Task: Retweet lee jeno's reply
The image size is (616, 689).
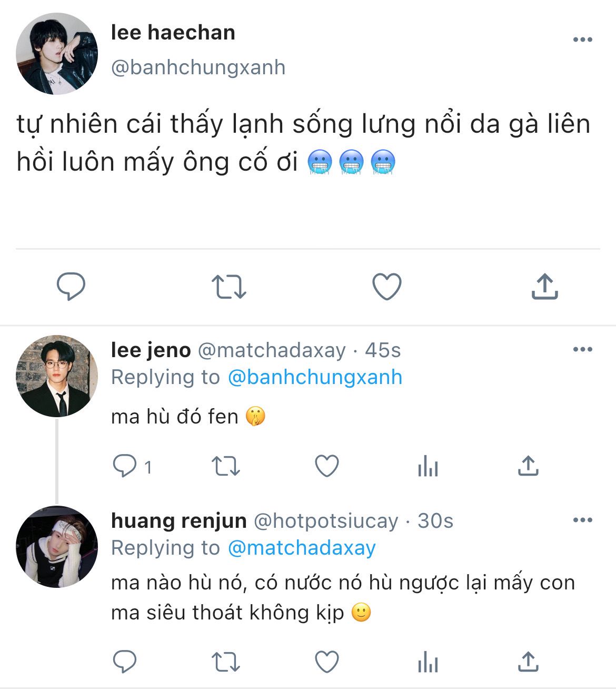Action: pos(225,466)
